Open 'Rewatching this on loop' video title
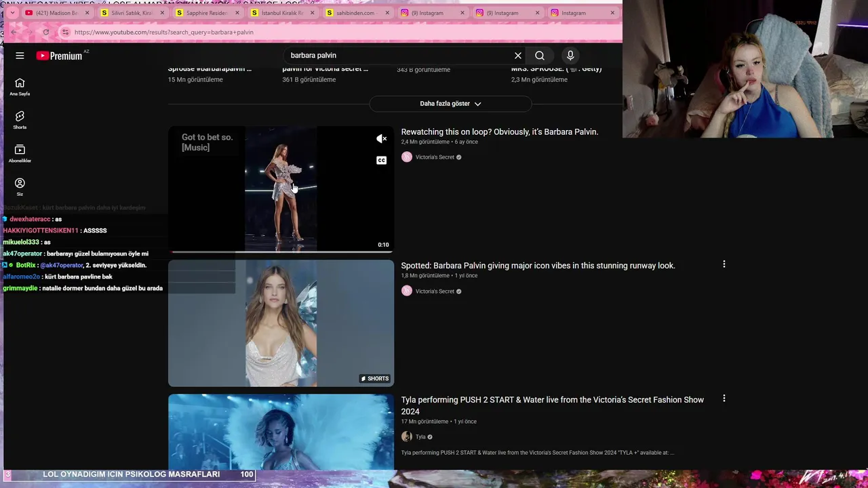868x488 pixels. pyautogui.click(x=500, y=132)
